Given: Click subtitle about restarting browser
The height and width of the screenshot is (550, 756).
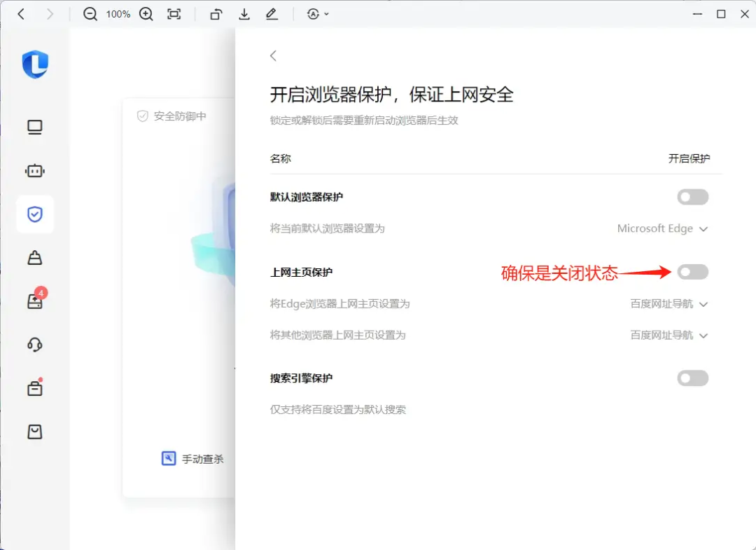Looking at the screenshot, I should pos(364,121).
